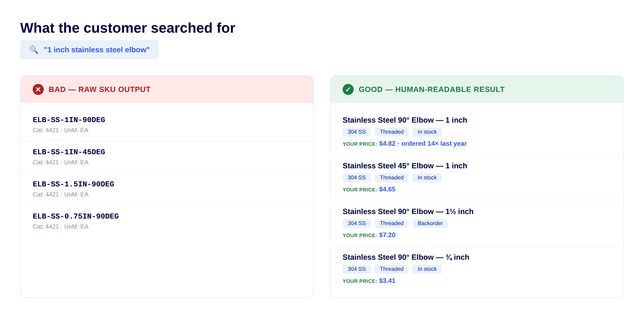644x318 pixels.
Task: Click the Bad raw SKU output header
Action: (99, 89)
